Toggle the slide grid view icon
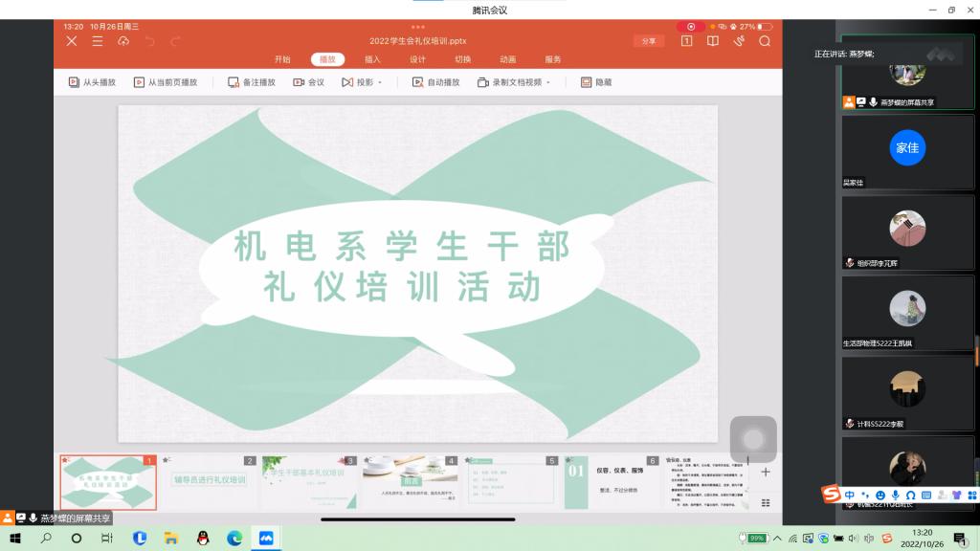 pyautogui.click(x=765, y=502)
